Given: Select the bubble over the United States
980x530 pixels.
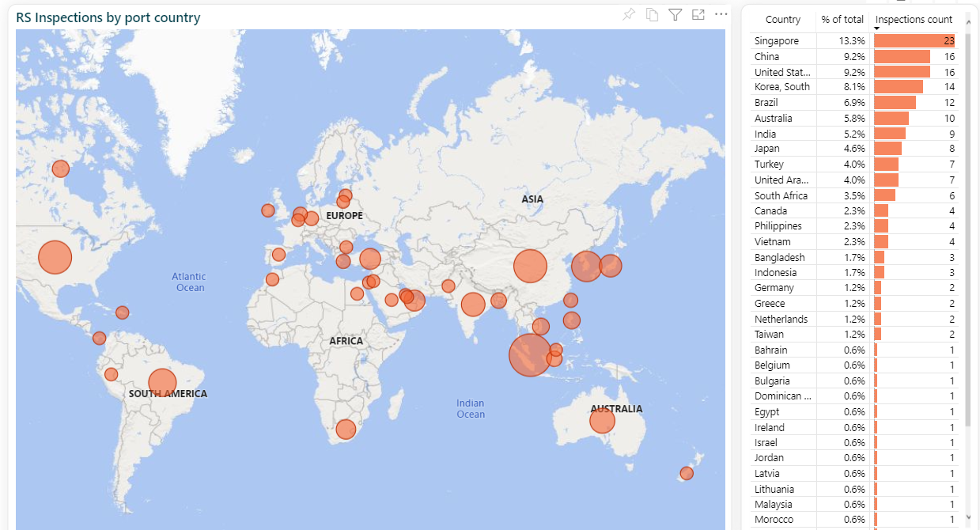Looking at the screenshot, I should click(54, 257).
